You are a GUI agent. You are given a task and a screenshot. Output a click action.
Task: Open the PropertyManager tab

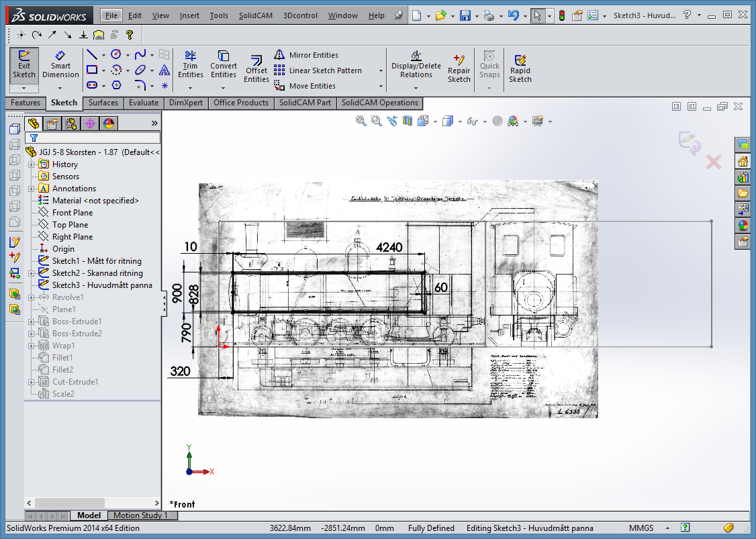(x=52, y=124)
